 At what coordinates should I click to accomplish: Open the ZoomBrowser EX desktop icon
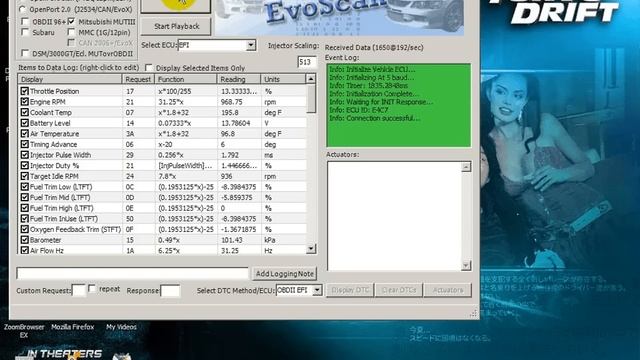tap(24, 331)
